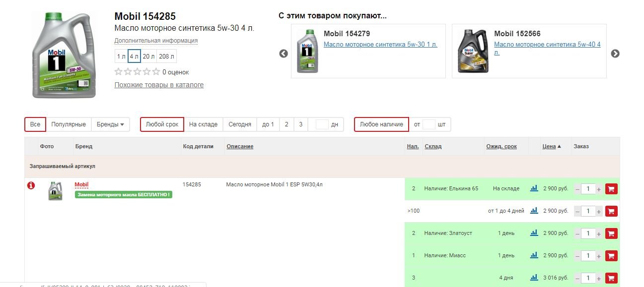This screenshot has width=644, height=287.
Task: Select the 1 л volume option
Action: [x=121, y=57]
